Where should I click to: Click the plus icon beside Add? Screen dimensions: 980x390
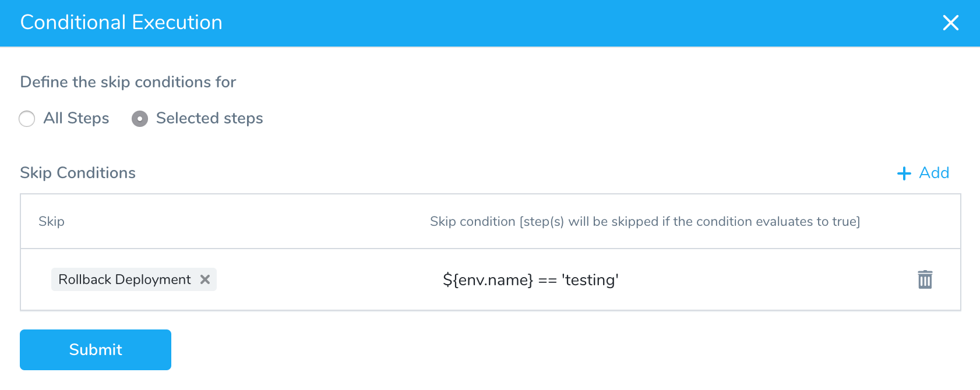904,173
